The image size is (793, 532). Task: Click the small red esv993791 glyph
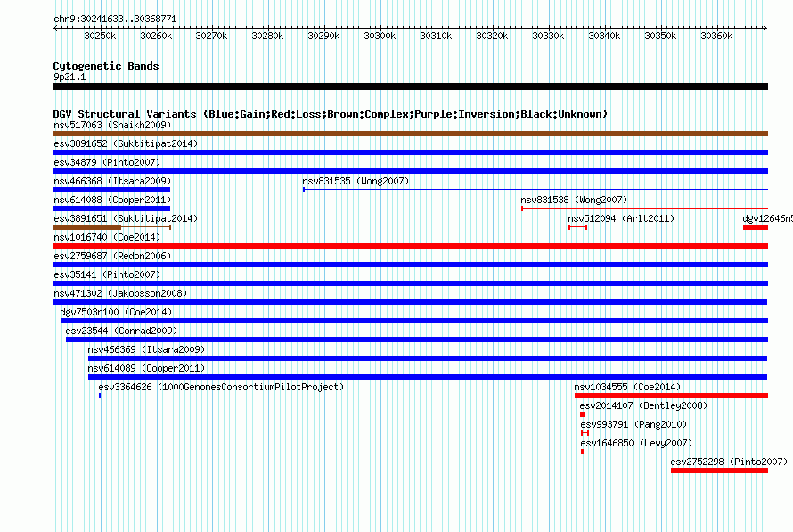585,433
